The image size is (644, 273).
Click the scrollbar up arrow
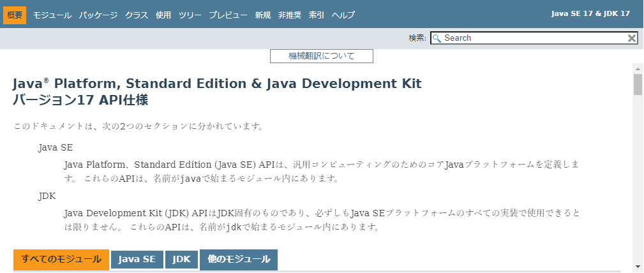pos(638,68)
